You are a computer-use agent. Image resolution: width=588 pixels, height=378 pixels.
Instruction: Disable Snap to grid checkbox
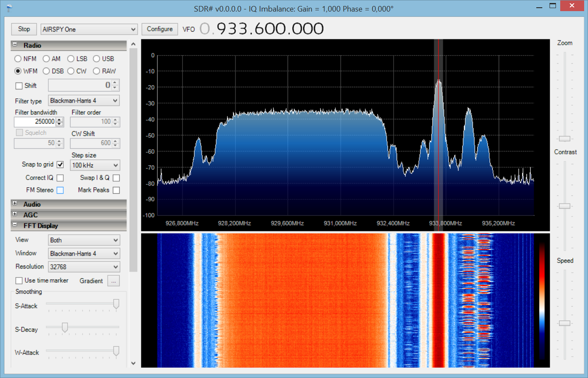click(x=60, y=165)
